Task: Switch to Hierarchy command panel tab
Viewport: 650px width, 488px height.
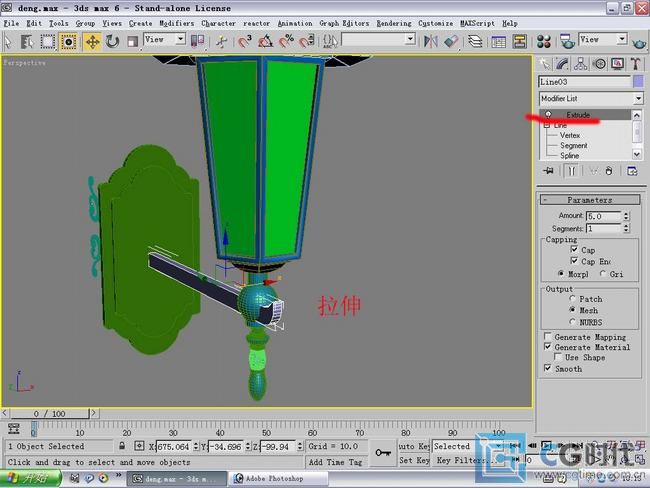Action: (x=580, y=64)
